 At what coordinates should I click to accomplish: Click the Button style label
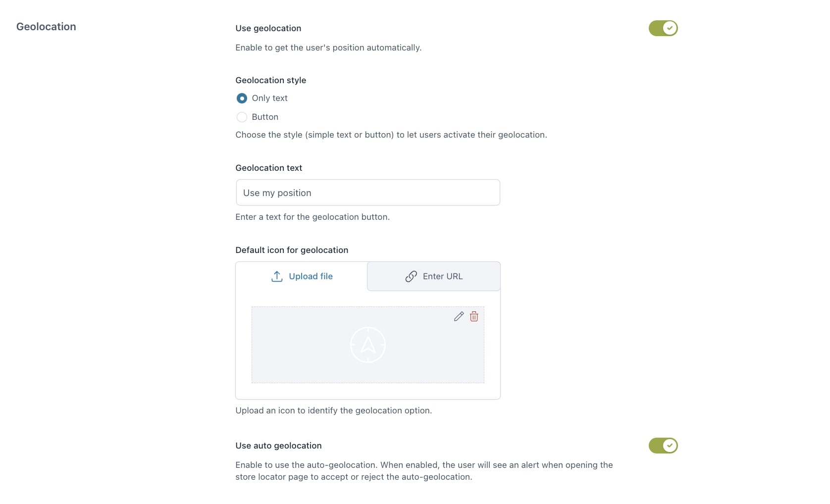(x=265, y=117)
